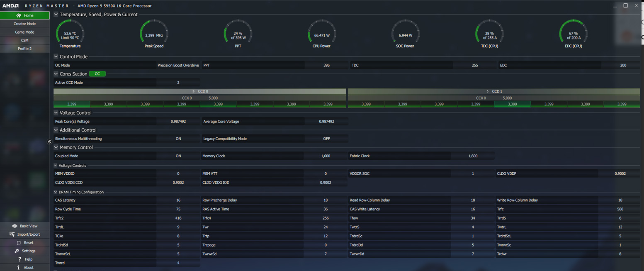Expand the CCD 1 header chevron
The height and width of the screenshot is (271, 644).
pyautogui.click(x=487, y=91)
